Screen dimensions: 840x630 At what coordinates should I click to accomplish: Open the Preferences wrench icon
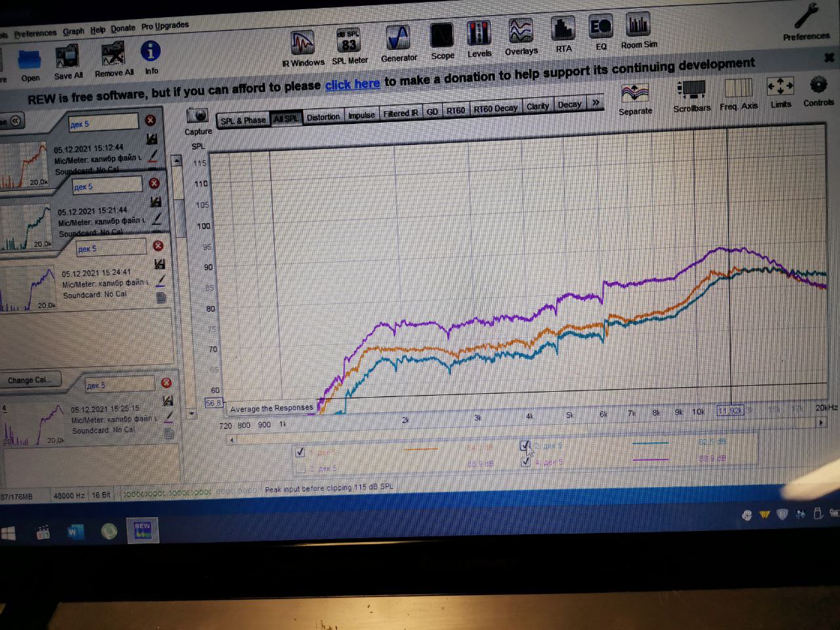[806, 21]
